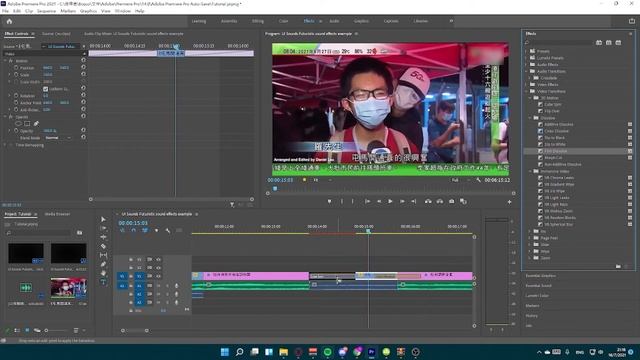Select Dip to Black transition
The height and width of the screenshot is (360, 640).
tap(555, 138)
